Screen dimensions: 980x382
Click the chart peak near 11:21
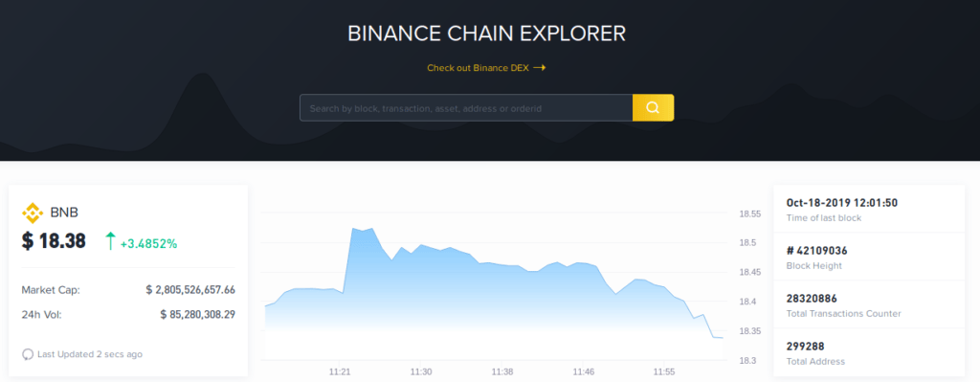[x=353, y=229]
